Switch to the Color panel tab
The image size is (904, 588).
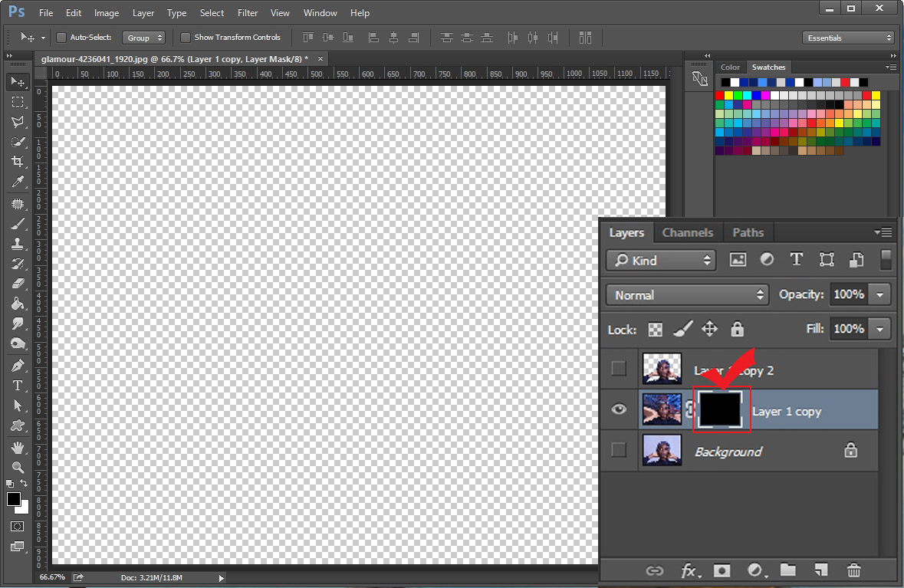pyautogui.click(x=730, y=67)
